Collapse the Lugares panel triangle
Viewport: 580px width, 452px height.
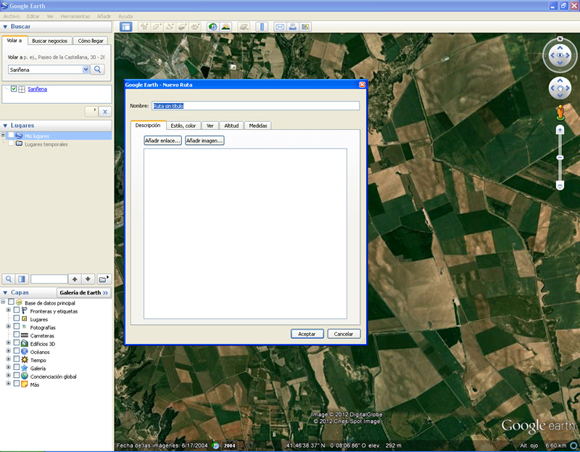point(5,125)
